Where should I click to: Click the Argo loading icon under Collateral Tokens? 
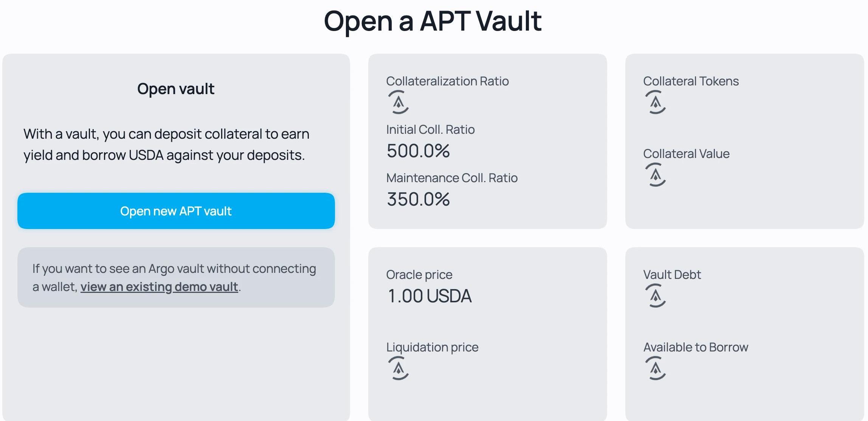tap(655, 102)
